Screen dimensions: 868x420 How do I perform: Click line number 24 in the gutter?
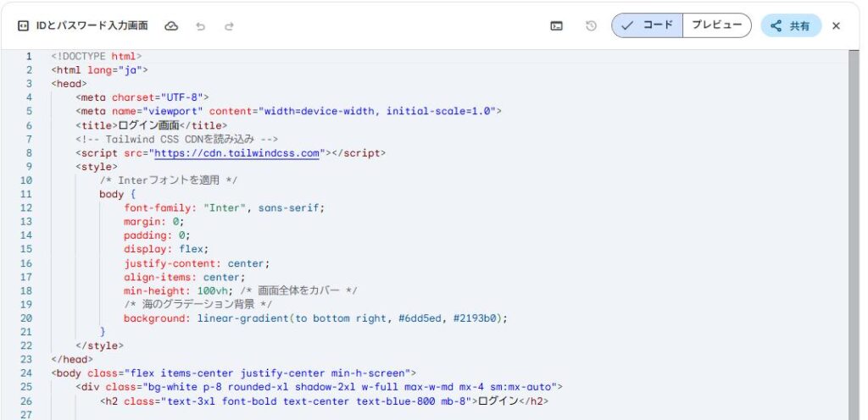tap(26, 373)
